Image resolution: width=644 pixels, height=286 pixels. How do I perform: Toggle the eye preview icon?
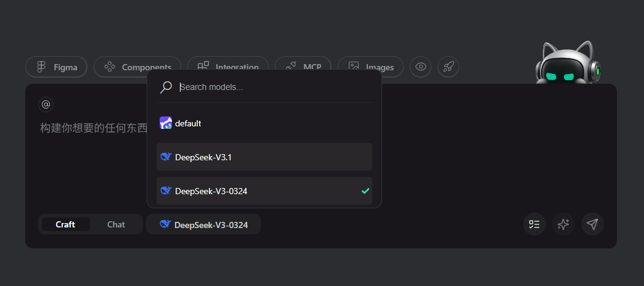click(x=420, y=67)
